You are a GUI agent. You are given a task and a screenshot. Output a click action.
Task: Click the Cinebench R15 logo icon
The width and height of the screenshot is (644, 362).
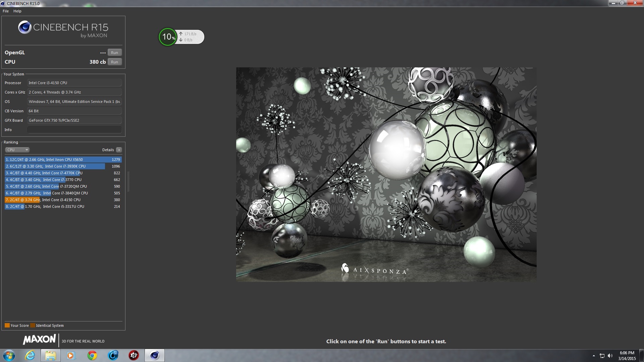(x=25, y=27)
